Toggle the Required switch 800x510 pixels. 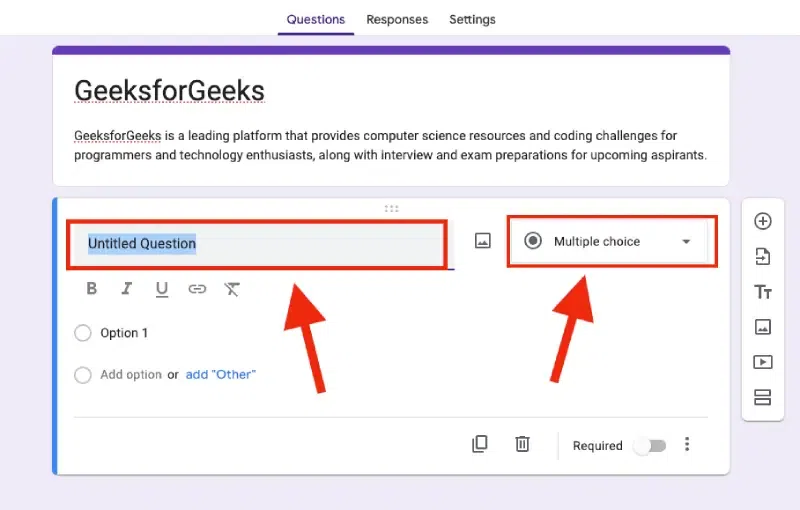click(651, 446)
